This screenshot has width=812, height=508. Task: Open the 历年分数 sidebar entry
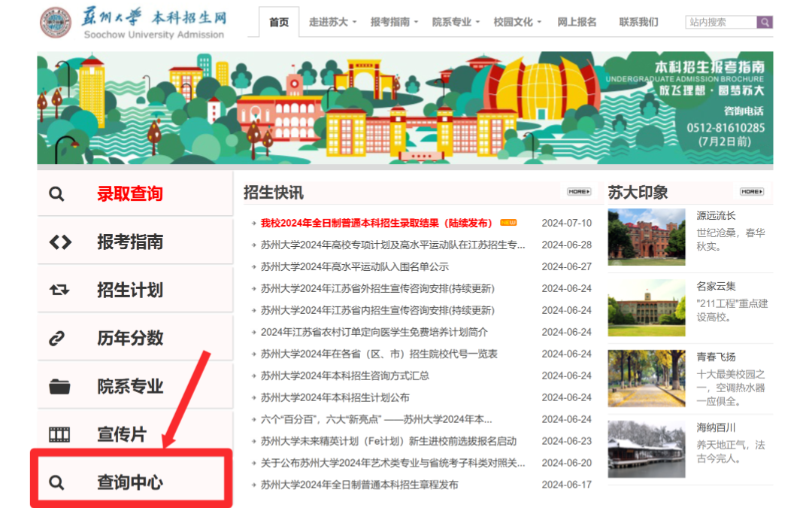tap(135, 338)
